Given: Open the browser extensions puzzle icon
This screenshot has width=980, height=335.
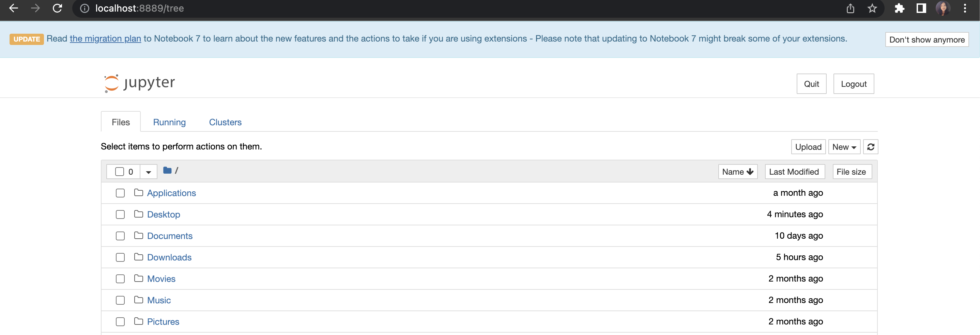Looking at the screenshot, I should click(899, 9).
